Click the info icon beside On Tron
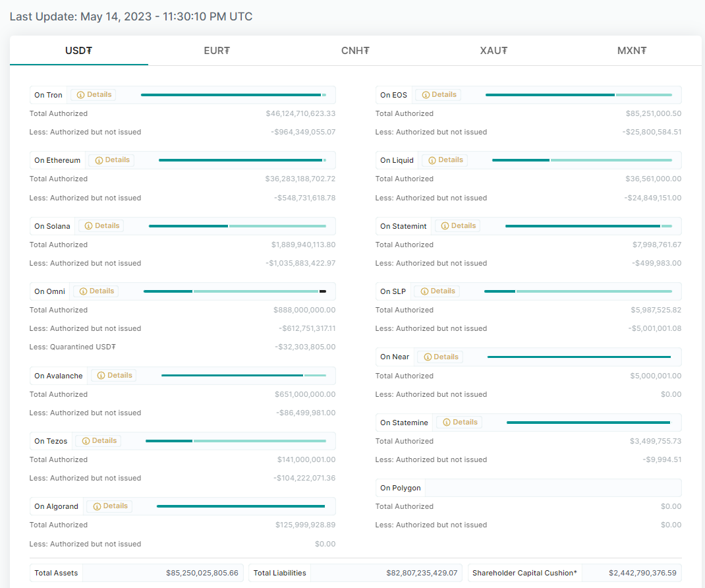Image resolution: width=705 pixels, height=588 pixels. 81,95
